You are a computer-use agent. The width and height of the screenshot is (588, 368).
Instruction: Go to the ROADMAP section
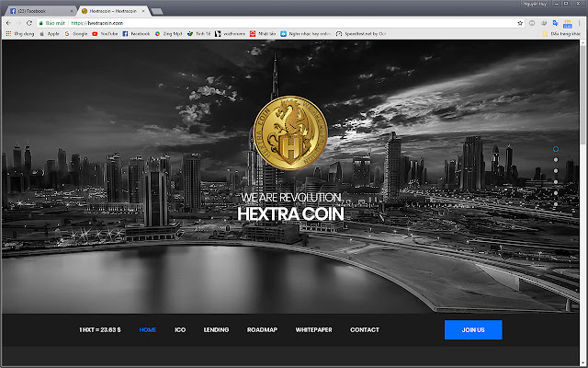click(x=262, y=329)
